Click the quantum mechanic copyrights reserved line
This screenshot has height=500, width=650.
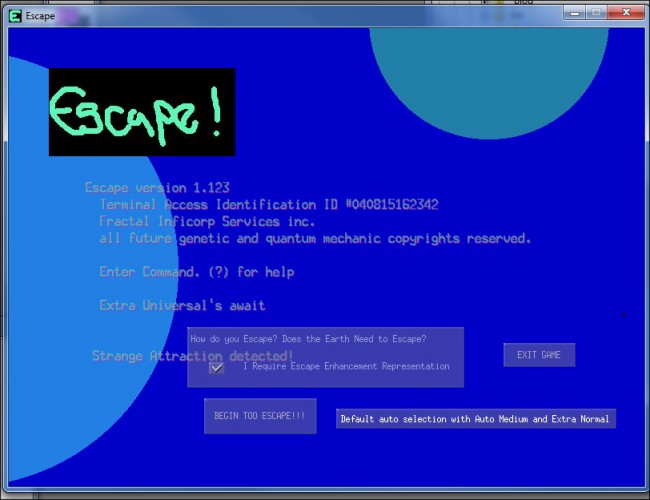(315, 238)
